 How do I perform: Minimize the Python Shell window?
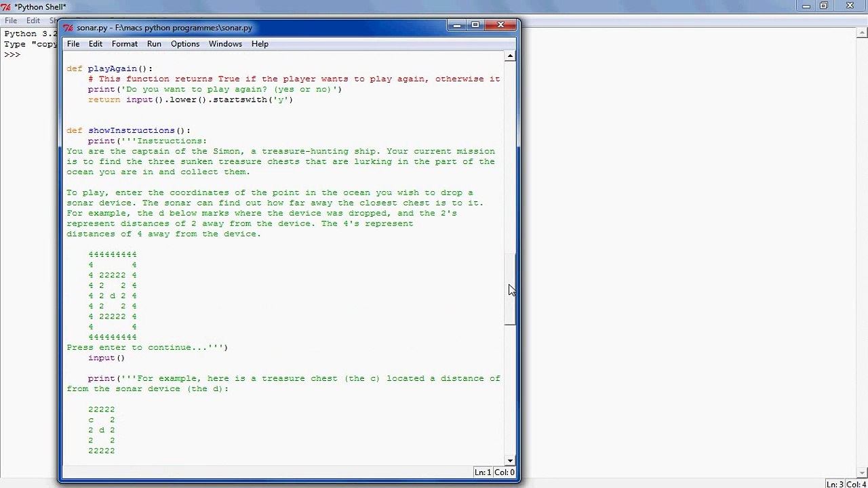[806, 6]
